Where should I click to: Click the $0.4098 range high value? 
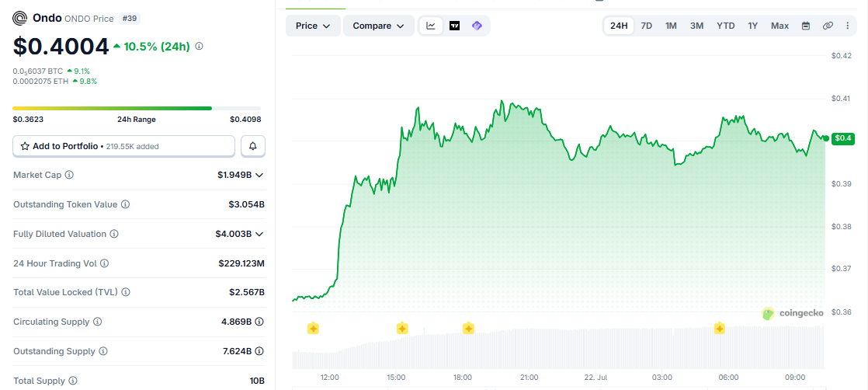click(x=245, y=119)
